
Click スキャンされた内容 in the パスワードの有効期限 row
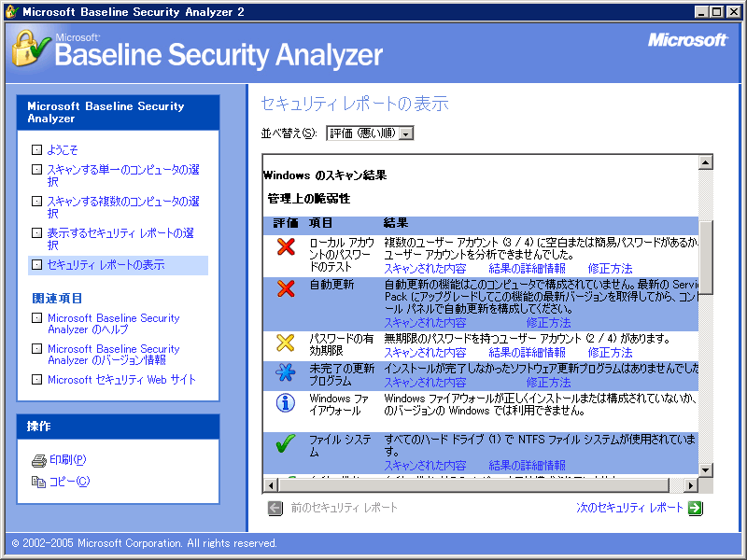click(x=425, y=353)
